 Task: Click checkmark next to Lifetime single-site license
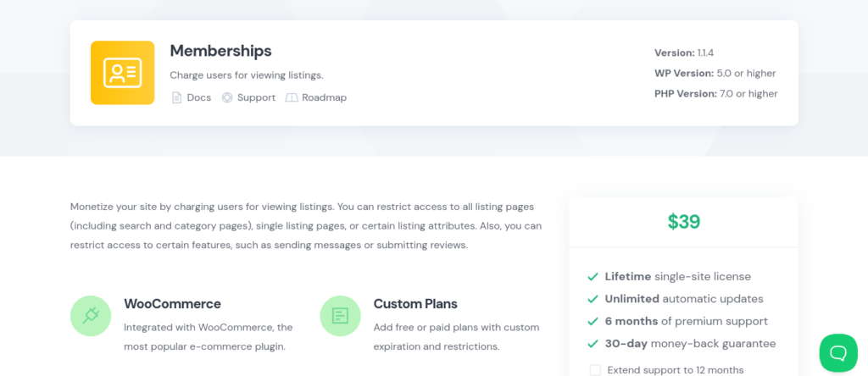point(593,276)
